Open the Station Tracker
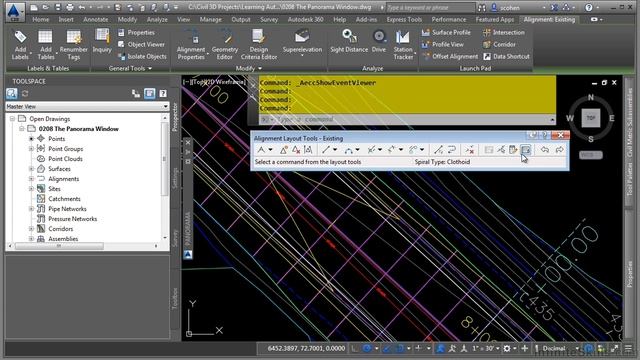 click(403, 45)
